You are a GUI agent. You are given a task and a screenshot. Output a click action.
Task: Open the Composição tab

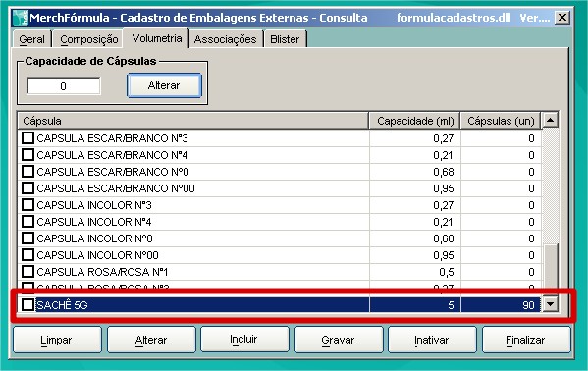click(x=89, y=39)
